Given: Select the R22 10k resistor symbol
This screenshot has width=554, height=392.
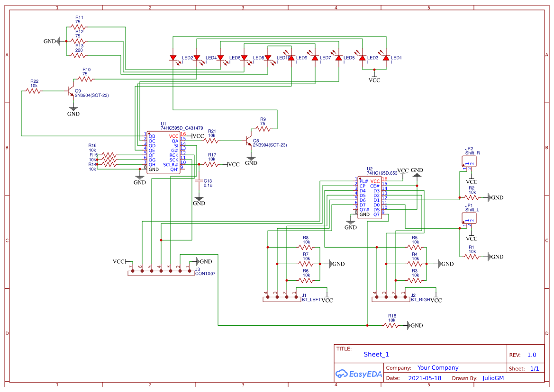Looking at the screenshot, I should [x=34, y=91].
